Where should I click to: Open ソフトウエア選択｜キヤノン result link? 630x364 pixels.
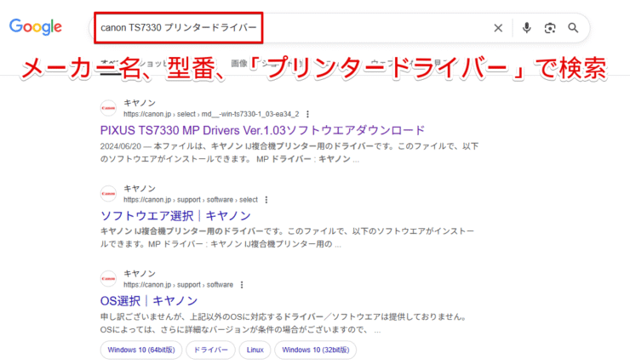pos(175,216)
